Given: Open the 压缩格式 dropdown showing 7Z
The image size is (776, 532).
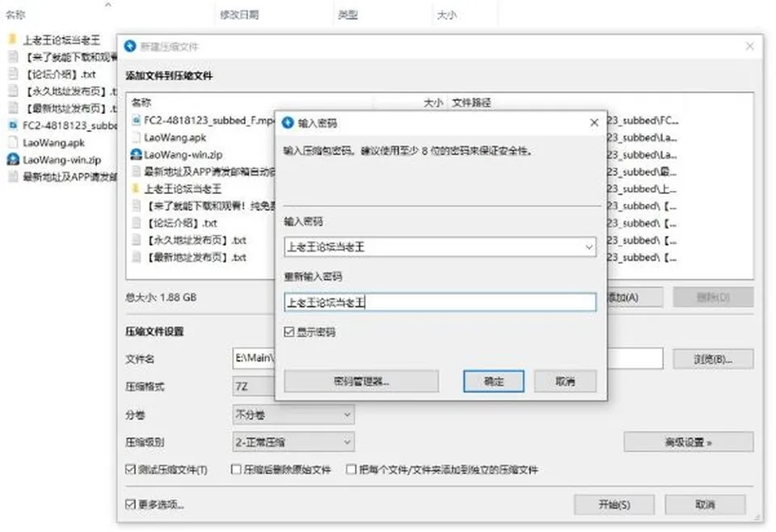Looking at the screenshot, I should pos(253,386).
